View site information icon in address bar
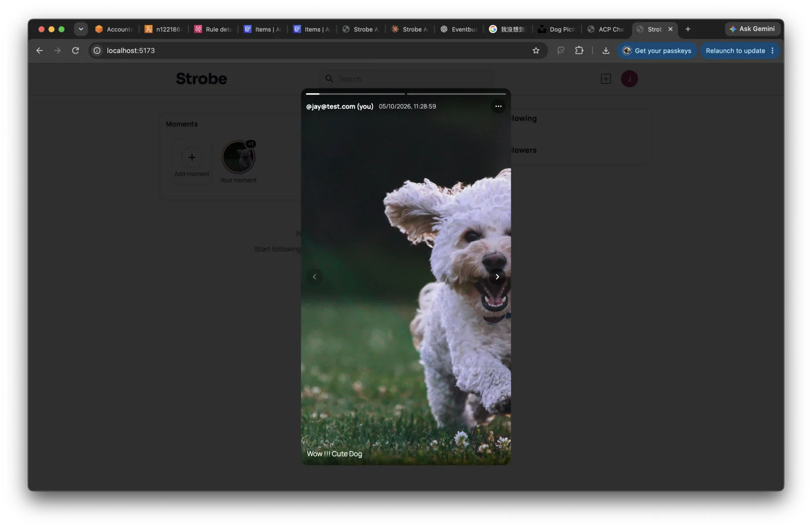This screenshot has height=528, width=812. coord(97,51)
